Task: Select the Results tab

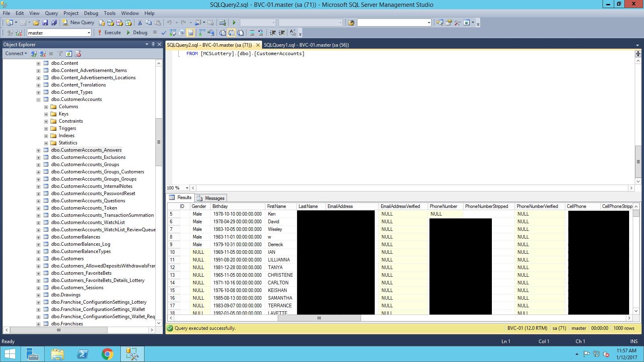Action: click(180, 197)
